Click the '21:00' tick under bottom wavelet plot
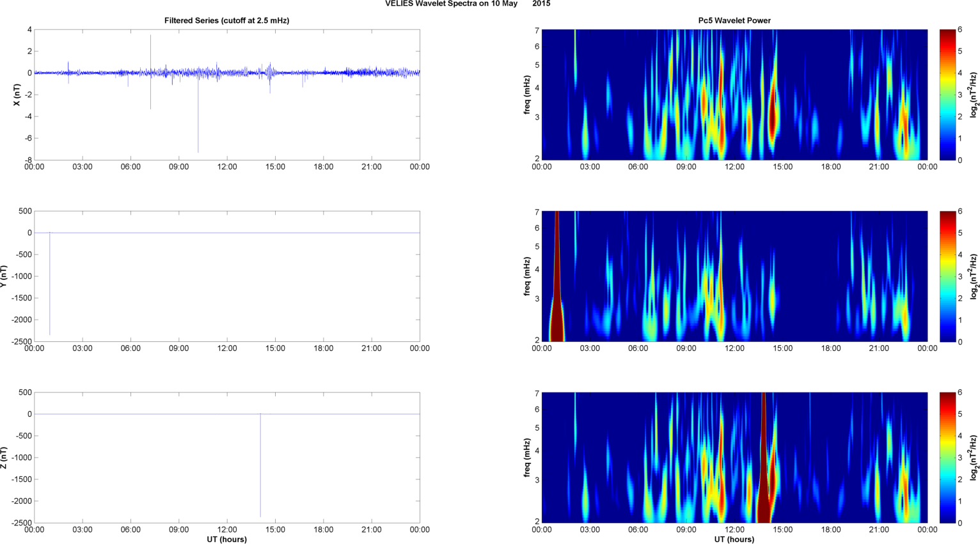980x544 pixels. [879, 529]
